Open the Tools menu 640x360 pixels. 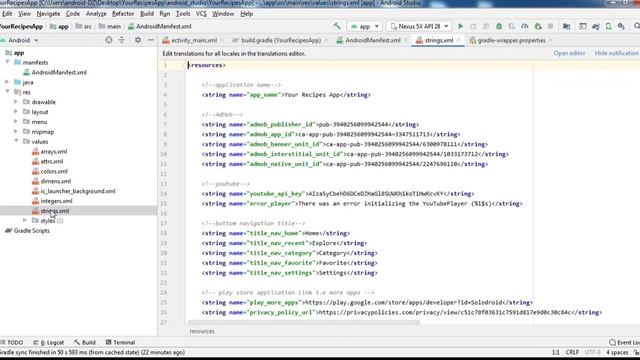183,13
